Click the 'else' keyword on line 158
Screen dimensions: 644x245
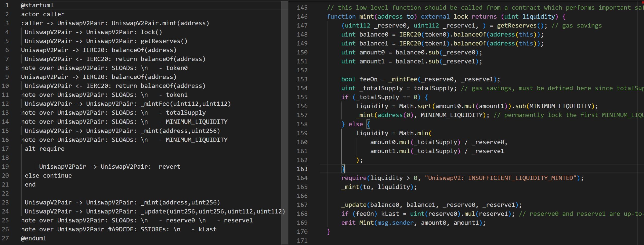[x=355, y=124]
